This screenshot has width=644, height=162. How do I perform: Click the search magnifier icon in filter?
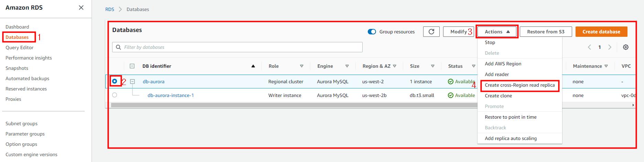[118, 47]
